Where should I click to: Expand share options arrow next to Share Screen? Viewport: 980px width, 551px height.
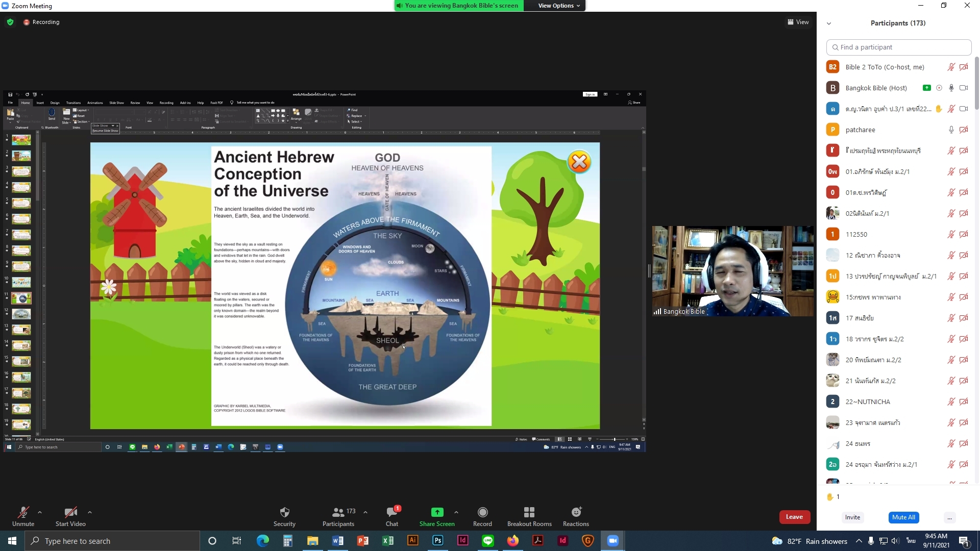coord(456,512)
